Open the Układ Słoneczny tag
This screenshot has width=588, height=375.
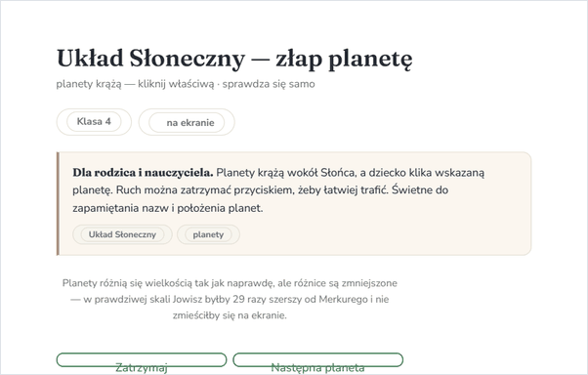tap(122, 234)
